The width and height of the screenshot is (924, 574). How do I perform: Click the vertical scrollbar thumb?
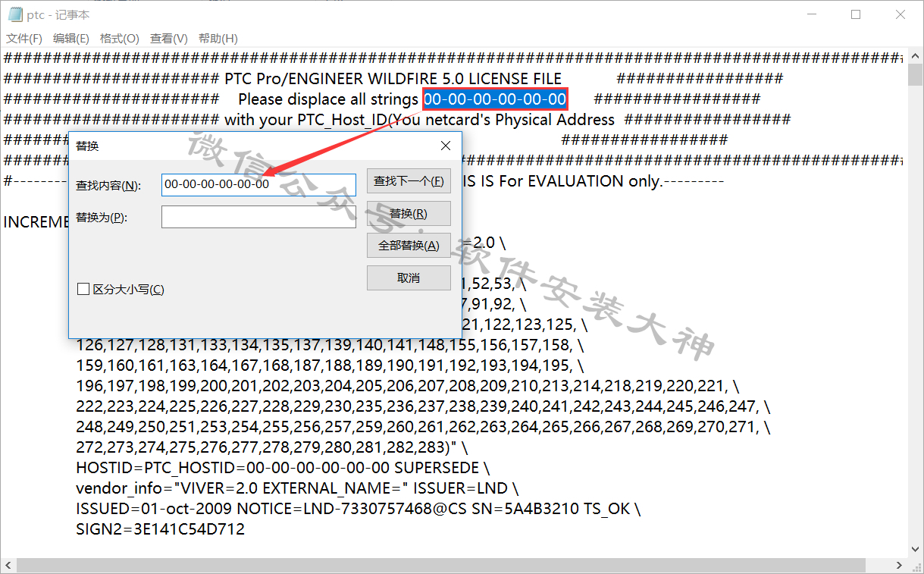913,76
